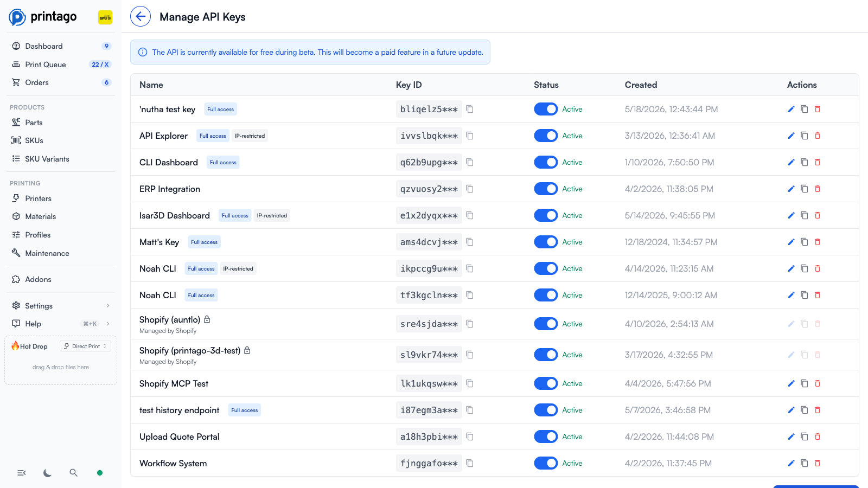This screenshot has height=488, width=868.
Task: Click the printago logo
Action: click(43, 17)
